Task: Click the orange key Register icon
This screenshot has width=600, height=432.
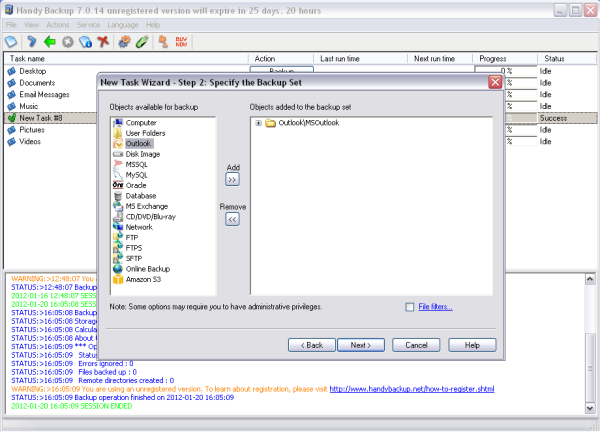Action: coord(163,41)
